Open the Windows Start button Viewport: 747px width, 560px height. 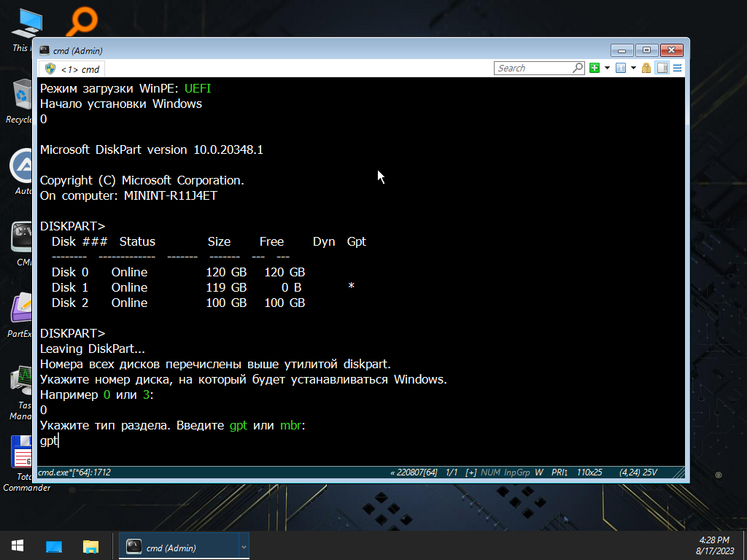tap(18, 546)
